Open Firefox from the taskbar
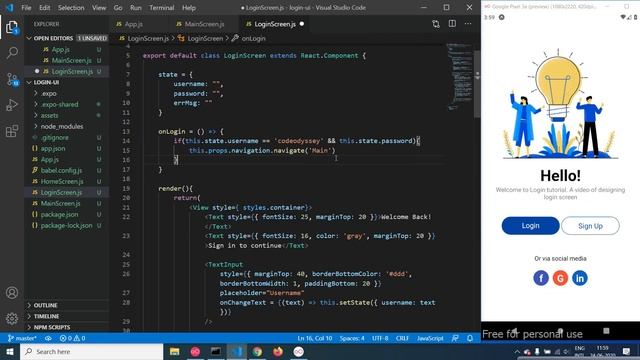The width and height of the screenshot is (640, 360). [278, 351]
